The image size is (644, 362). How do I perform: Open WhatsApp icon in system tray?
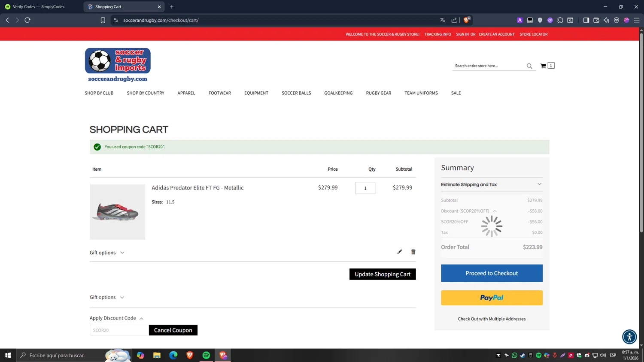point(514,355)
